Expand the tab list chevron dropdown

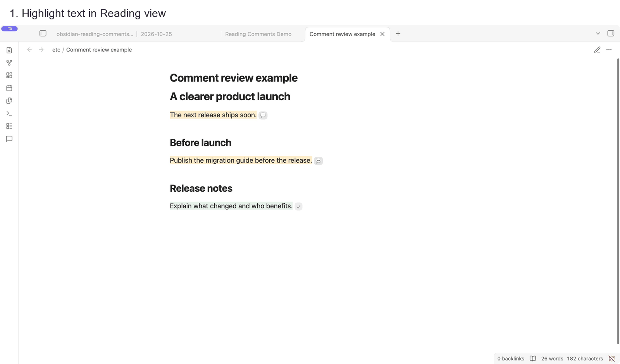pos(598,34)
